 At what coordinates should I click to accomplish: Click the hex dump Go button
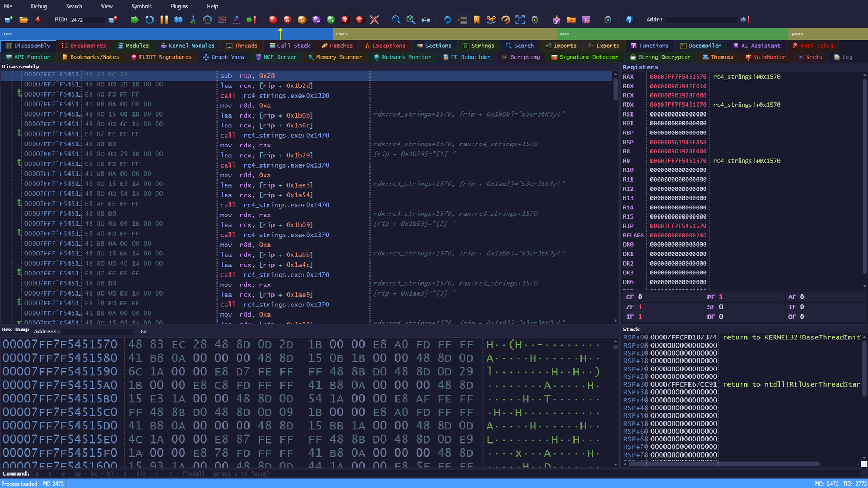pos(143,331)
